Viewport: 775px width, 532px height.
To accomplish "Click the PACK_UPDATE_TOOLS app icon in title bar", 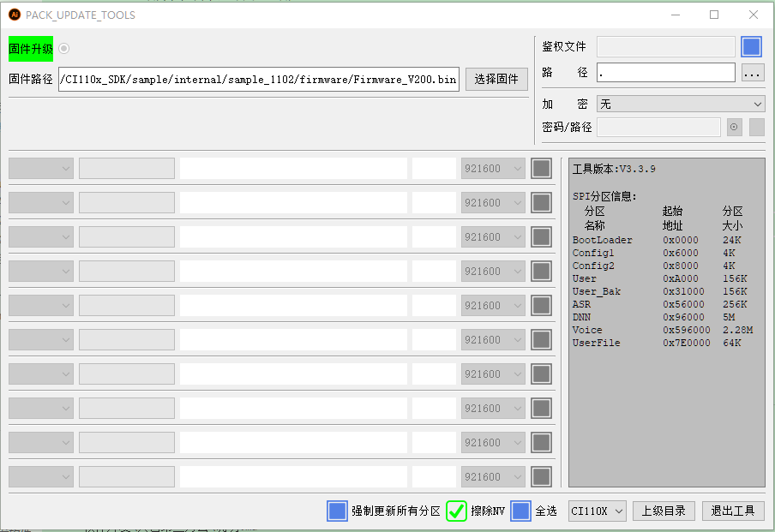I will click(15, 15).
